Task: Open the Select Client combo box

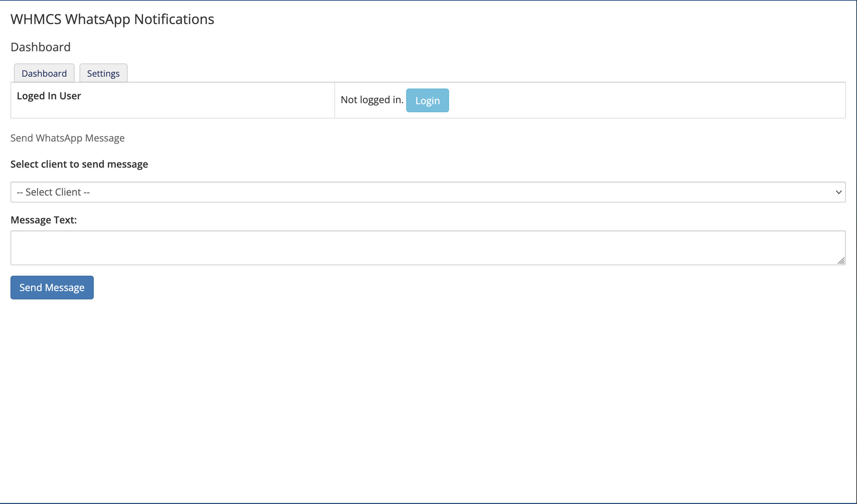Action: (x=427, y=192)
